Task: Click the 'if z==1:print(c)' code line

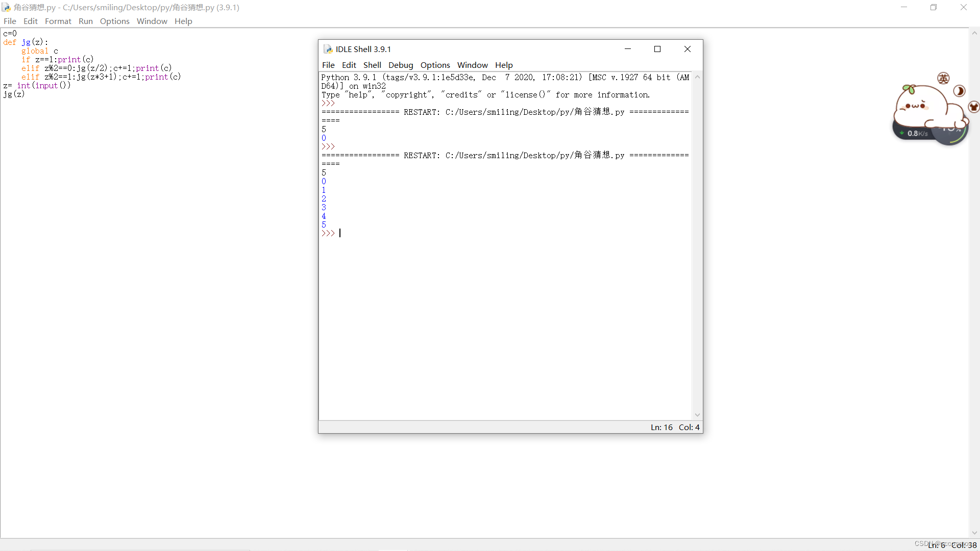Action: (x=58, y=60)
